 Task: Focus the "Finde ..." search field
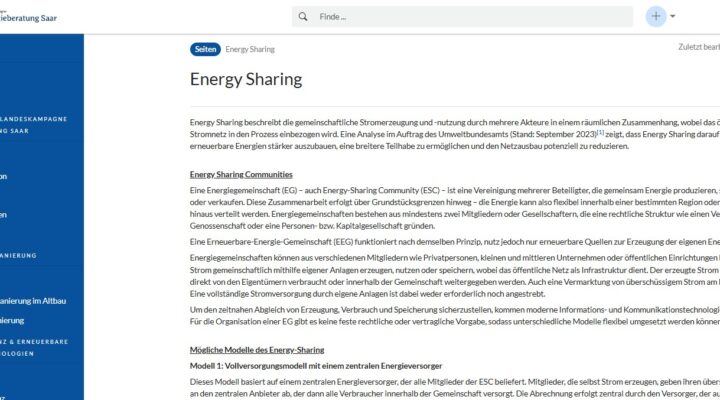[x=460, y=17]
